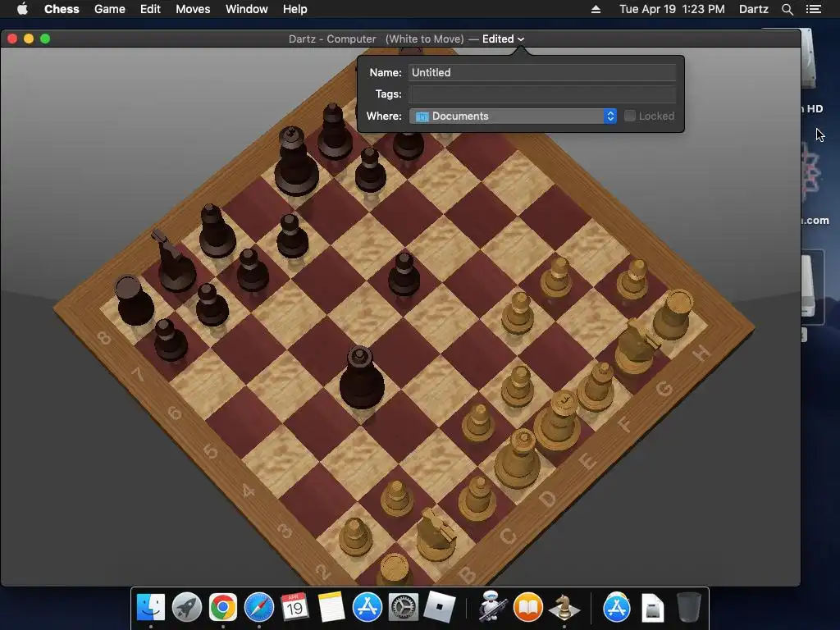Click the advanced black pawn on e5
Viewport: 840px width, 630px height.
404,274
